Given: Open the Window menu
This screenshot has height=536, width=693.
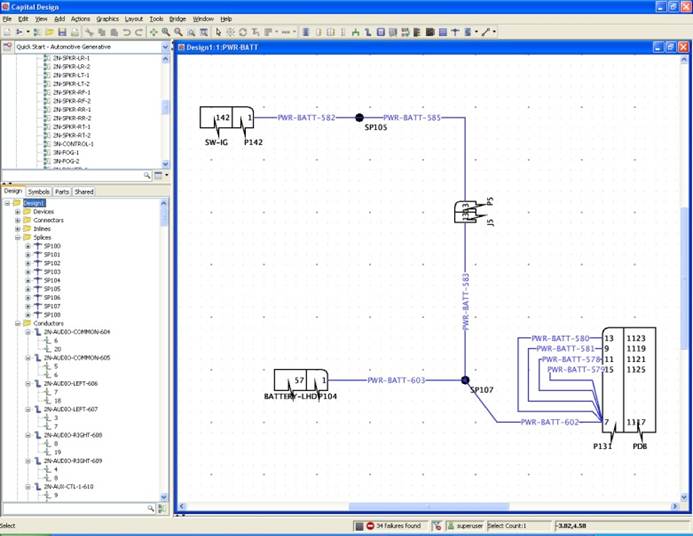Looking at the screenshot, I should tap(203, 19).
